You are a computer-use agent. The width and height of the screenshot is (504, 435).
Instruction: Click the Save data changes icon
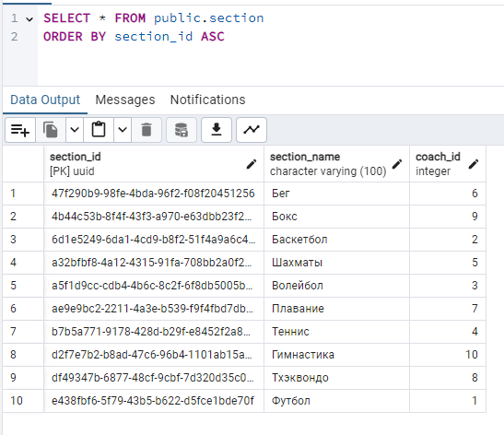click(x=182, y=130)
